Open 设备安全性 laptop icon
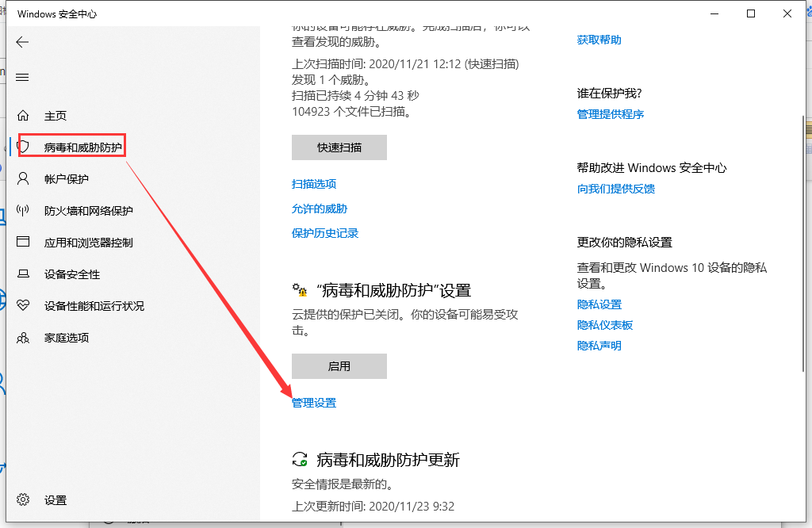The image size is (812, 528). point(23,274)
